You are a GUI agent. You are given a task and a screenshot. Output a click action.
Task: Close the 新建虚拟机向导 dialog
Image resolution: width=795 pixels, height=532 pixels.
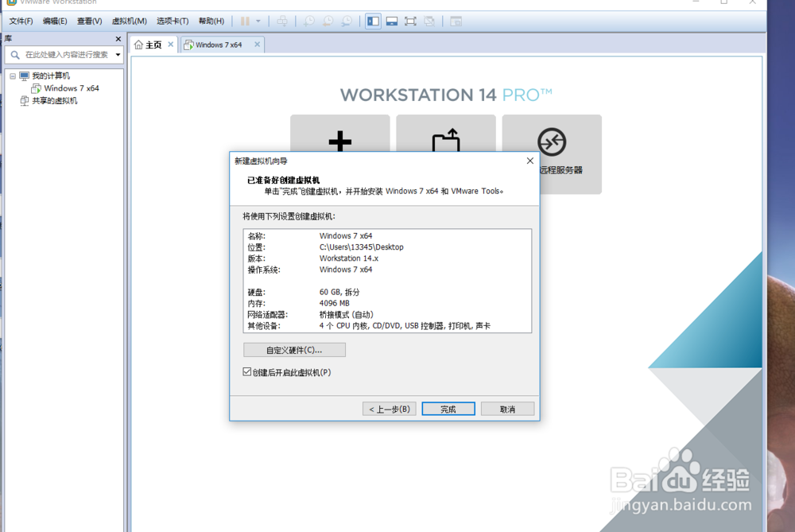[529, 161]
